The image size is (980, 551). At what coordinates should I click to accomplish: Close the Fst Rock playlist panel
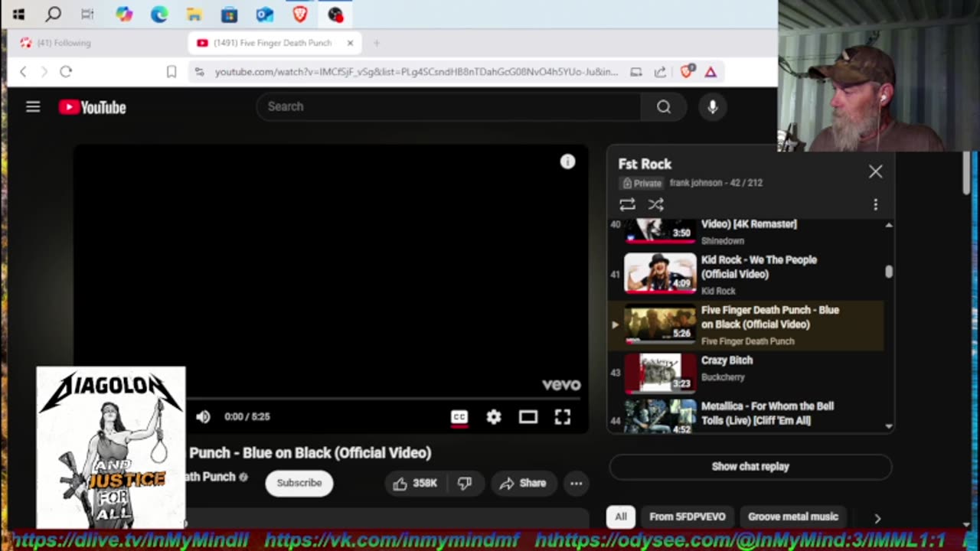coord(876,171)
